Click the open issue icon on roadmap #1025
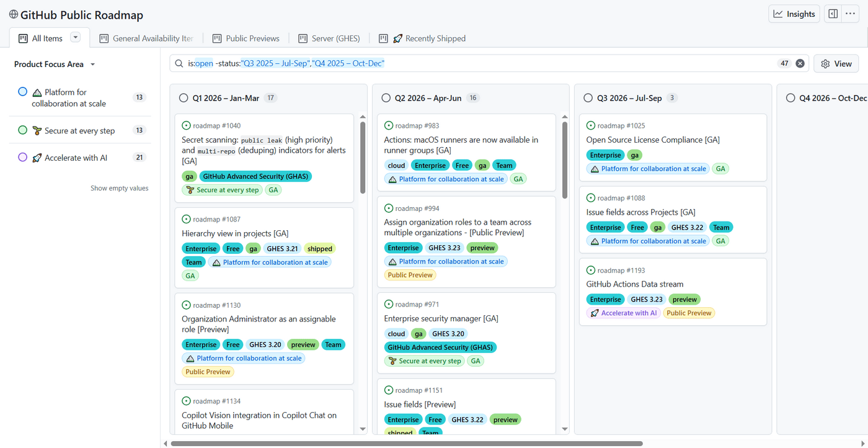868x448 pixels. [591, 126]
